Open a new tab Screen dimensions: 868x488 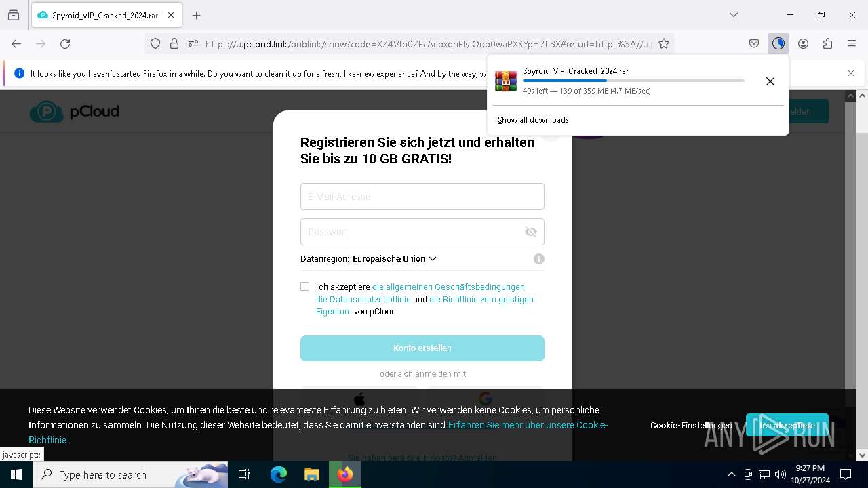[197, 15]
